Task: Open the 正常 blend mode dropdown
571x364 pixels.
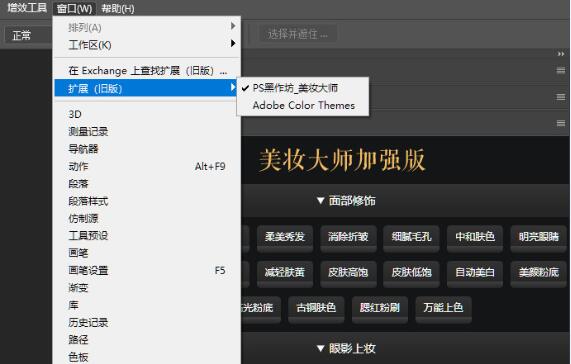Action: tap(28, 35)
